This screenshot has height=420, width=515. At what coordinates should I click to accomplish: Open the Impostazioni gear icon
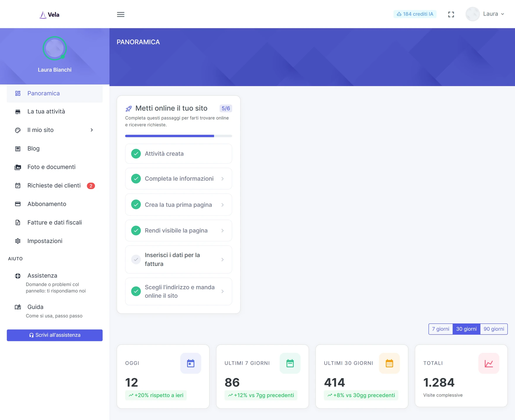[18, 241]
